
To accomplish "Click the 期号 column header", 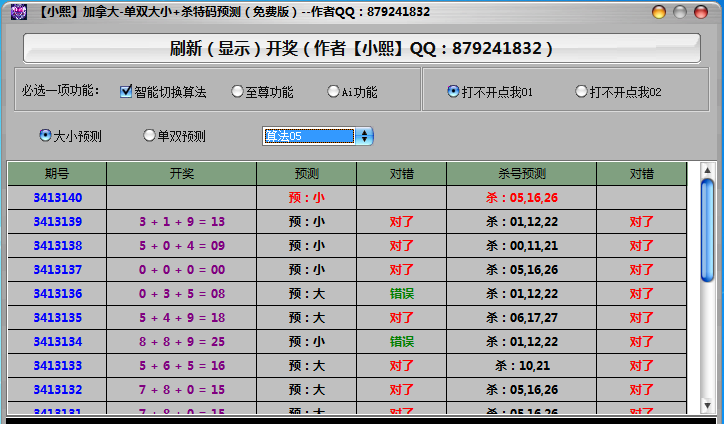I will pos(57,174).
